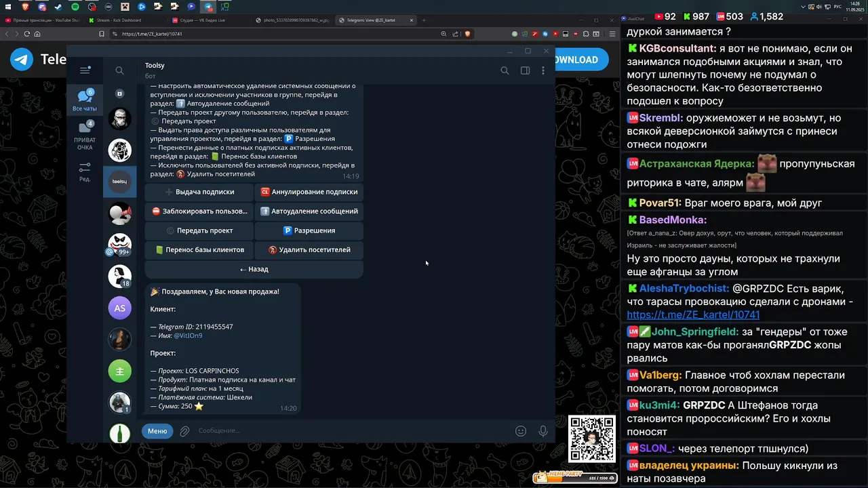Bookmark this page in the address bar
The image size is (868, 488).
pos(102,34)
